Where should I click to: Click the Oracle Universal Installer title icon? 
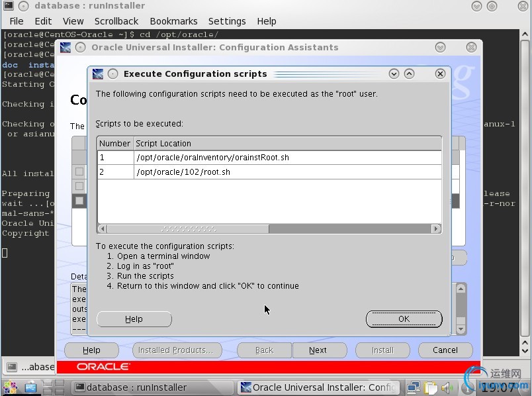click(65, 47)
